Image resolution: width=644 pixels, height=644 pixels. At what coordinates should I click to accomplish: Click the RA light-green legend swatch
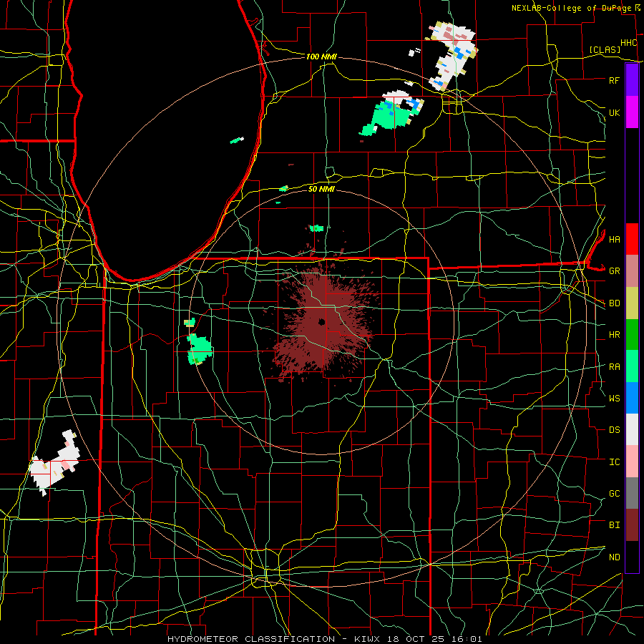pos(632,366)
